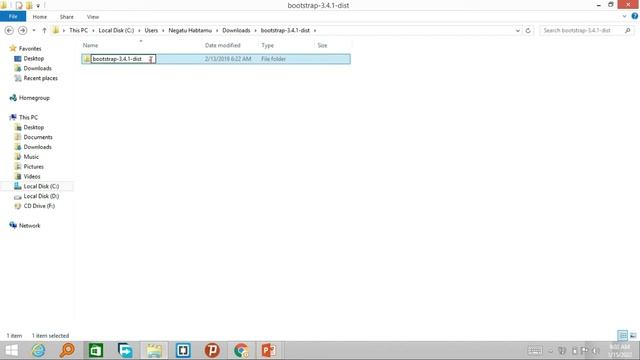This screenshot has height=360, width=640.
Task: Open recent locations dropdown arrow
Action: pos(34,31)
